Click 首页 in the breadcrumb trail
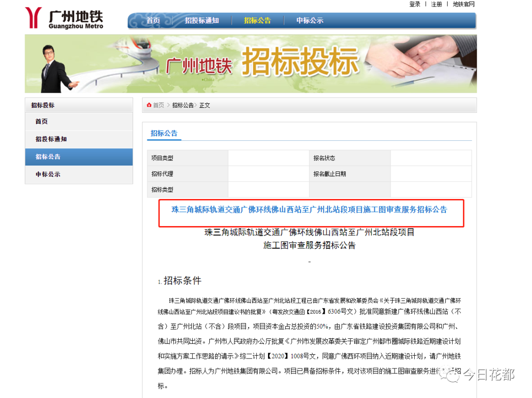This screenshot has width=532, height=398. (x=159, y=105)
